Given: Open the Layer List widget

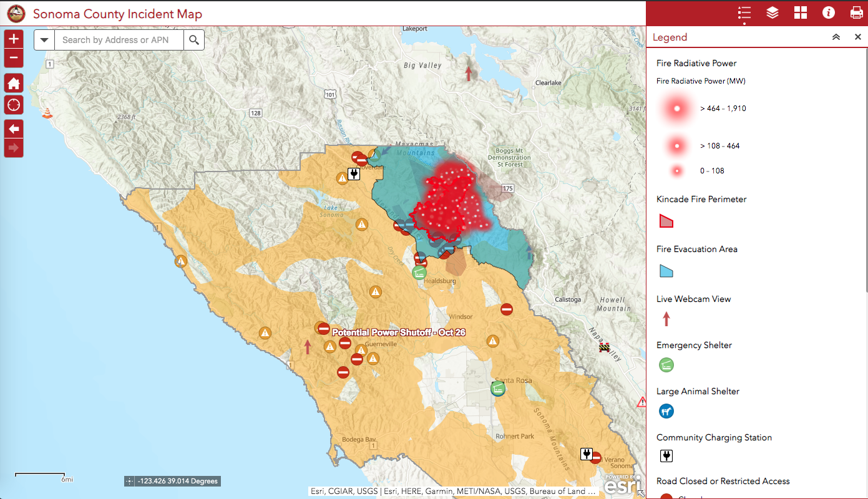Looking at the screenshot, I should pyautogui.click(x=773, y=13).
